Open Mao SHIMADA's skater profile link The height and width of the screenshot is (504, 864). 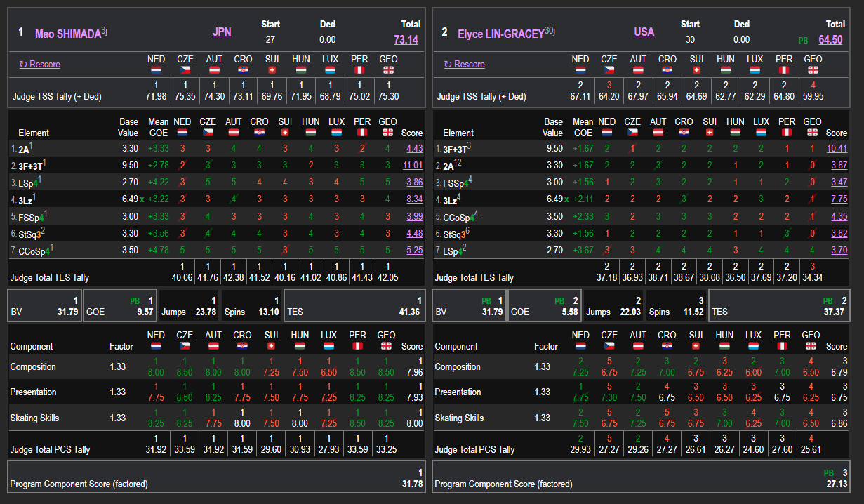(67, 34)
